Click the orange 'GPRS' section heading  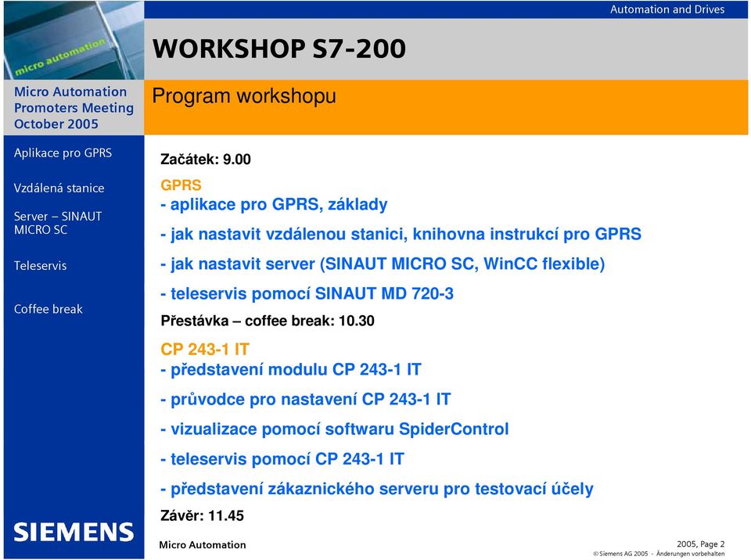click(x=181, y=185)
